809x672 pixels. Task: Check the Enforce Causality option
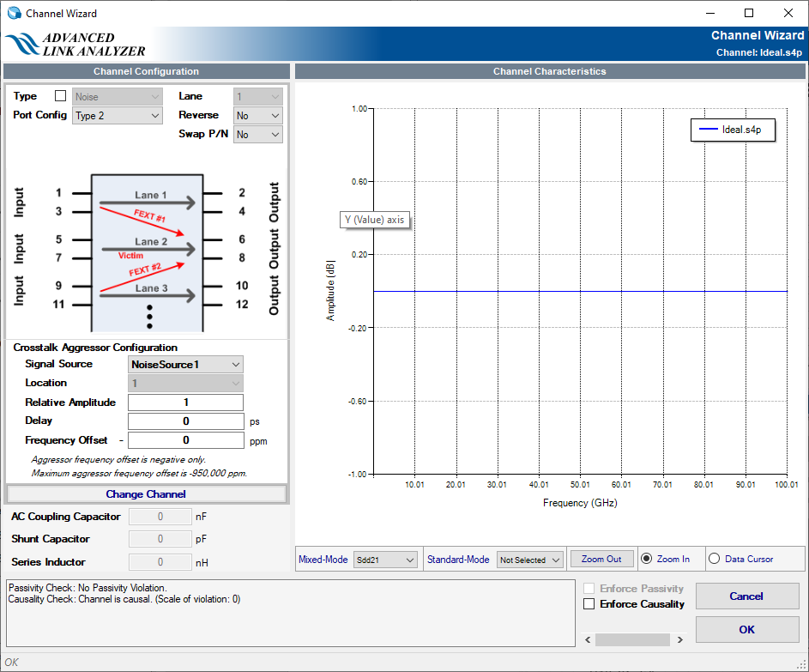point(589,604)
